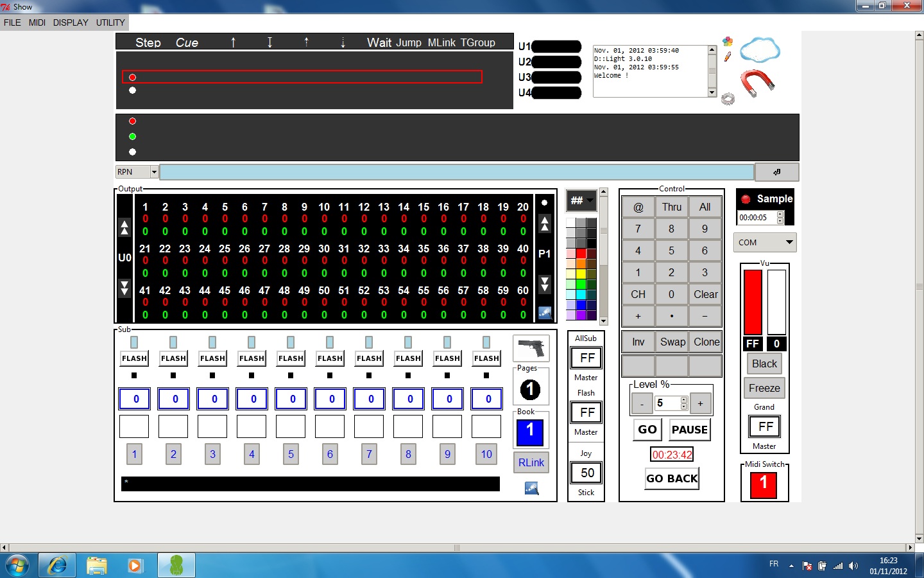The height and width of the screenshot is (578, 924).
Task: Open the colorful flower palette icon
Action: [x=728, y=42]
